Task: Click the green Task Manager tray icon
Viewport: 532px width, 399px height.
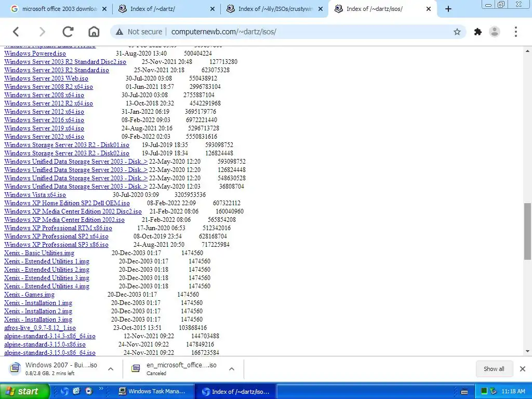Action: (x=484, y=391)
